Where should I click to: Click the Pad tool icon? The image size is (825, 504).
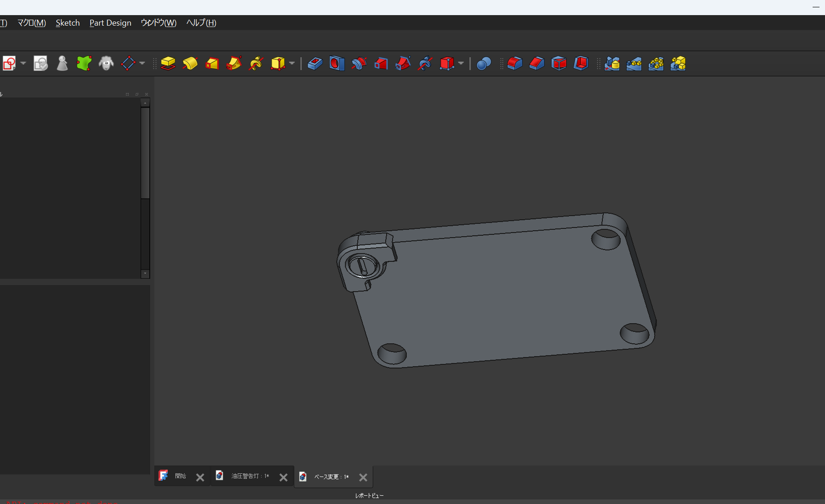[168, 63]
